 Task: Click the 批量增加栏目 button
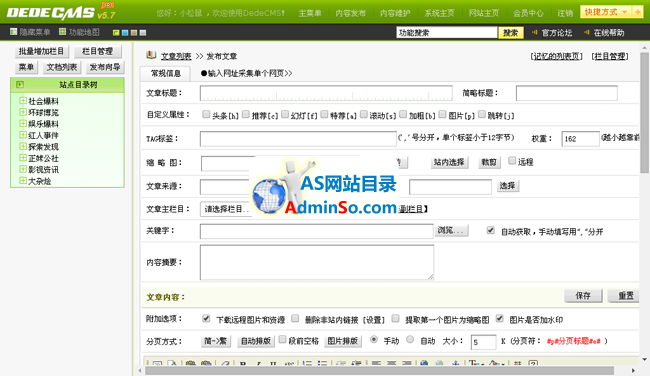(x=41, y=51)
